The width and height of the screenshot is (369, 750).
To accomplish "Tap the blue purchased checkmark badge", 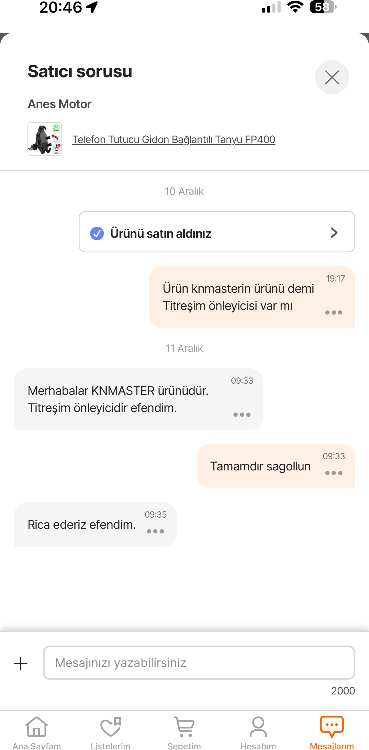I will point(97,233).
